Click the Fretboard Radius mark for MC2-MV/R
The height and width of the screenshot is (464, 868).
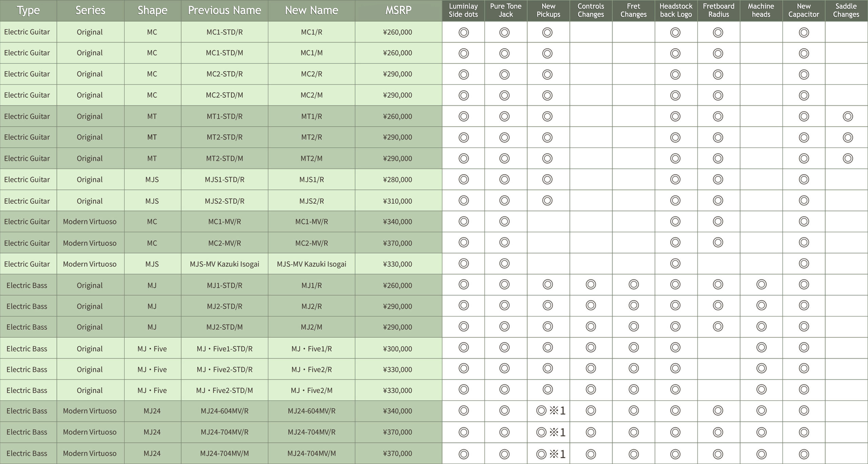718,243
